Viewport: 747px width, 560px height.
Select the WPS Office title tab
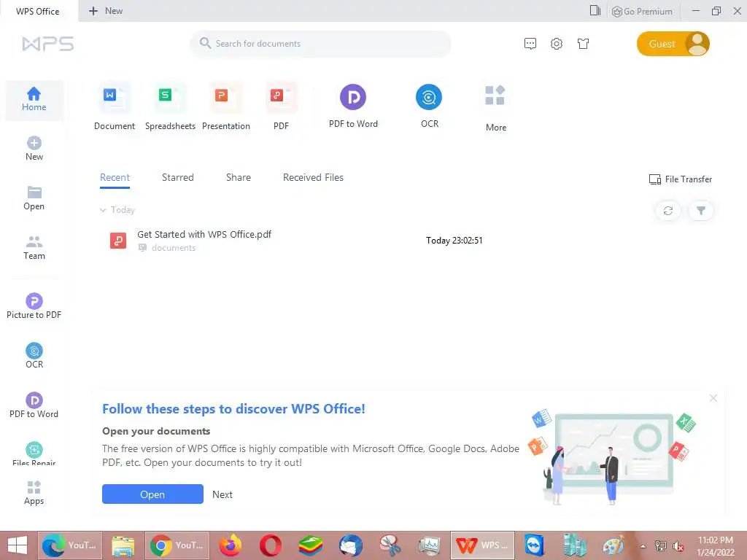tap(38, 11)
